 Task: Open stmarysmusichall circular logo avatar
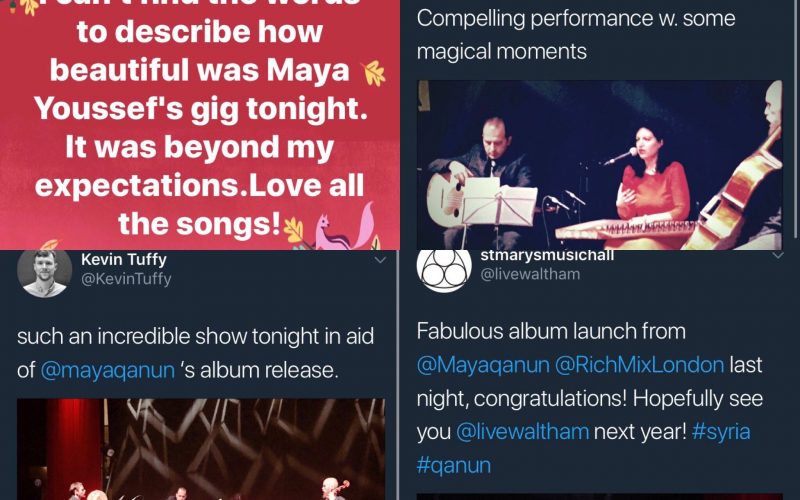[444, 271]
